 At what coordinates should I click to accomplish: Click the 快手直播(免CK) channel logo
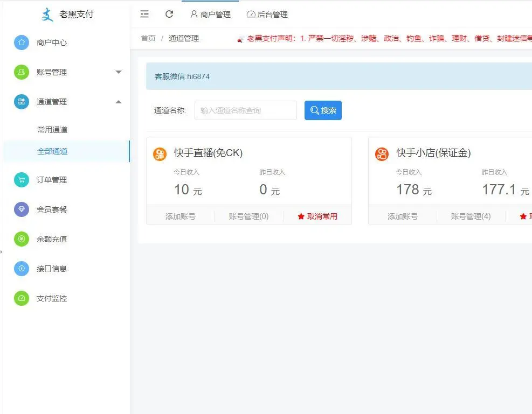[160, 153]
